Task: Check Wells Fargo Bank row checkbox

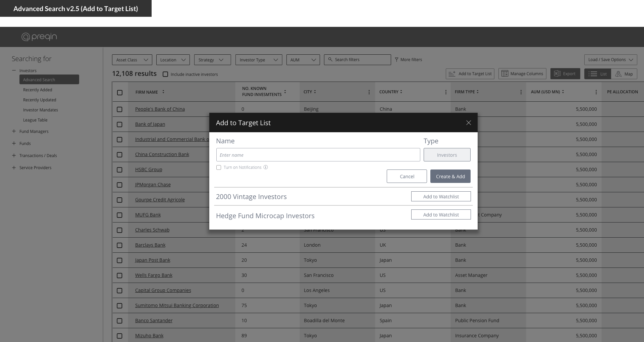Action: (x=120, y=275)
